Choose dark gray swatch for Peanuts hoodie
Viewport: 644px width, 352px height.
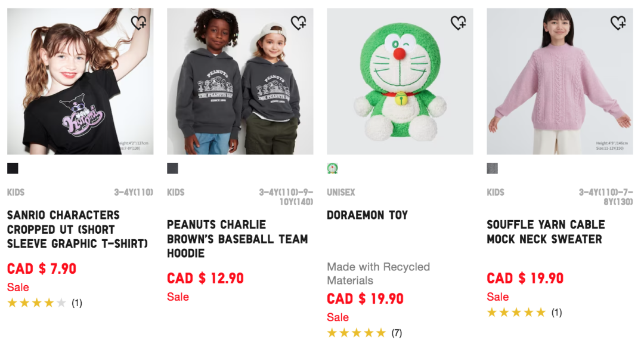[172, 168]
